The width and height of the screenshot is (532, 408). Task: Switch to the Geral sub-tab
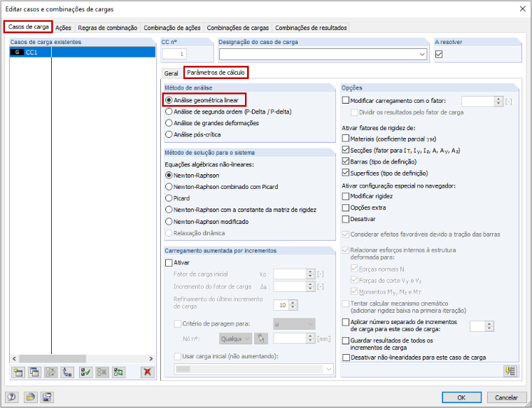click(171, 73)
